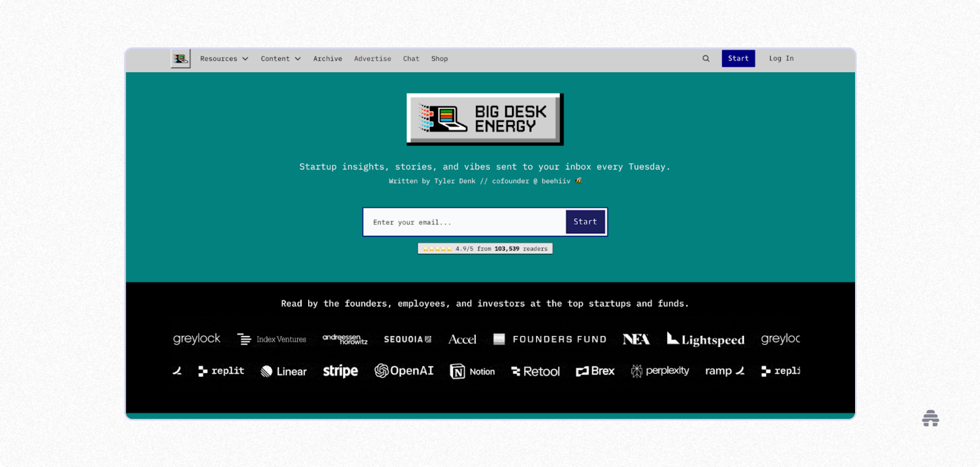Open the Resources dropdown menu
Viewport: 980px width, 467px height.
tap(224, 59)
